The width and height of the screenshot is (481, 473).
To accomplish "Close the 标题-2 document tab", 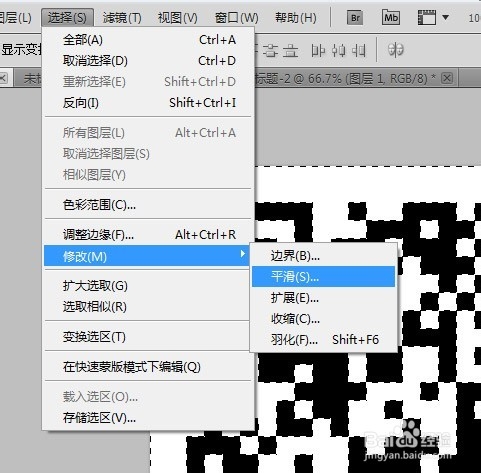I will click(x=447, y=78).
